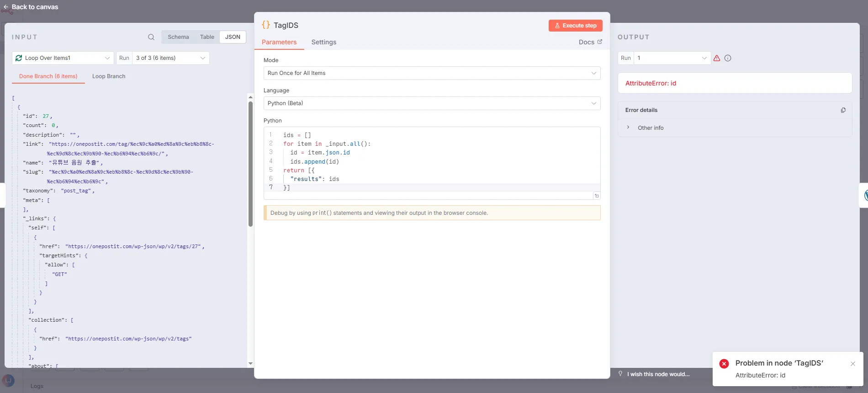Click the scroll-up arrow of the input JSON panel
Image resolution: width=868 pixels, height=393 pixels.
pos(250,97)
